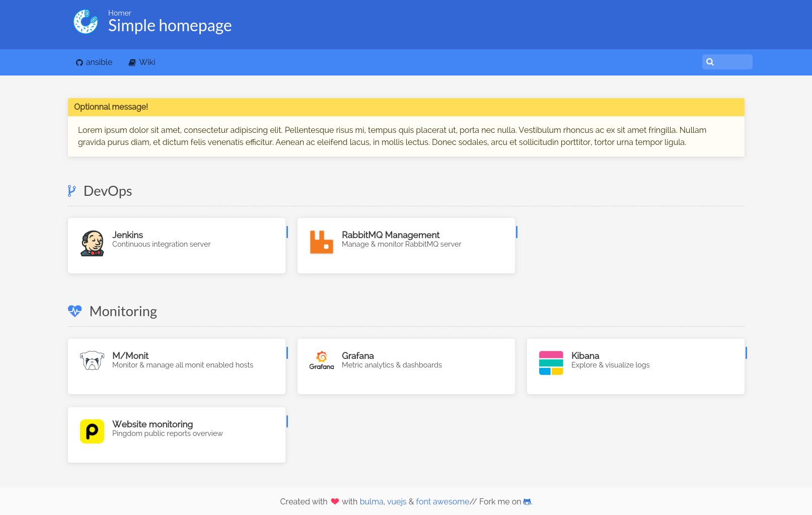
Task: Open the Wiki navigation link
Action: pos(142,62)
